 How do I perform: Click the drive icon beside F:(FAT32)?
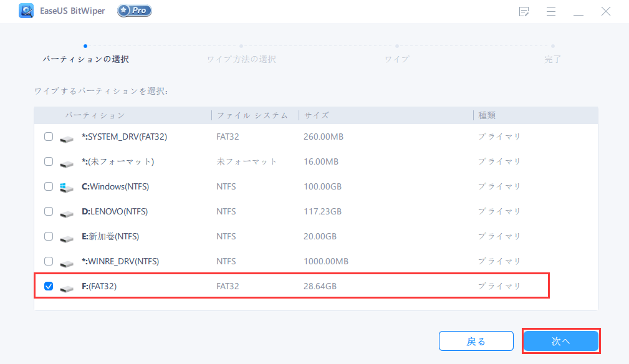tap(66, 287)
